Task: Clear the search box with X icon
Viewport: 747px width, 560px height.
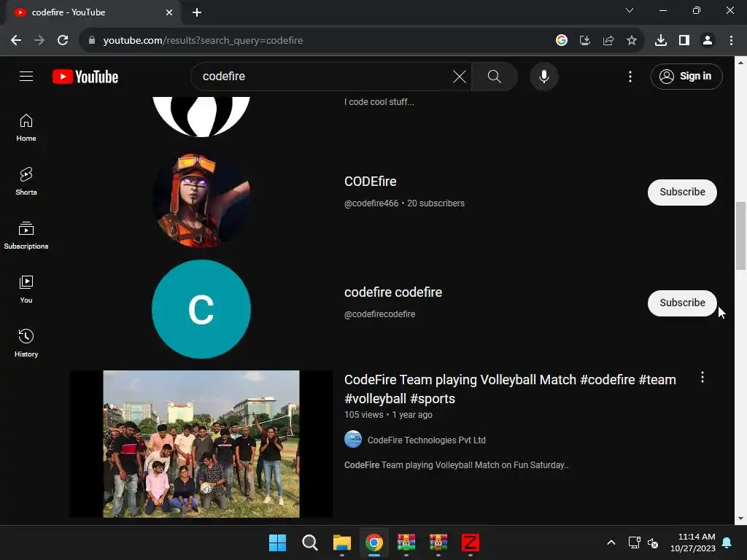Action: pos(460,76)
